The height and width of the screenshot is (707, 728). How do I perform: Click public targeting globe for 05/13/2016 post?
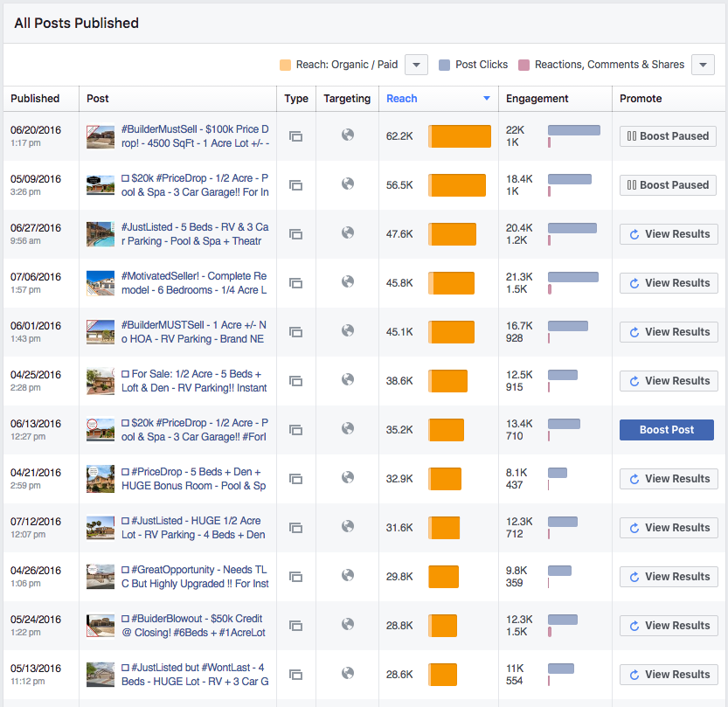(x=348, y=673)
